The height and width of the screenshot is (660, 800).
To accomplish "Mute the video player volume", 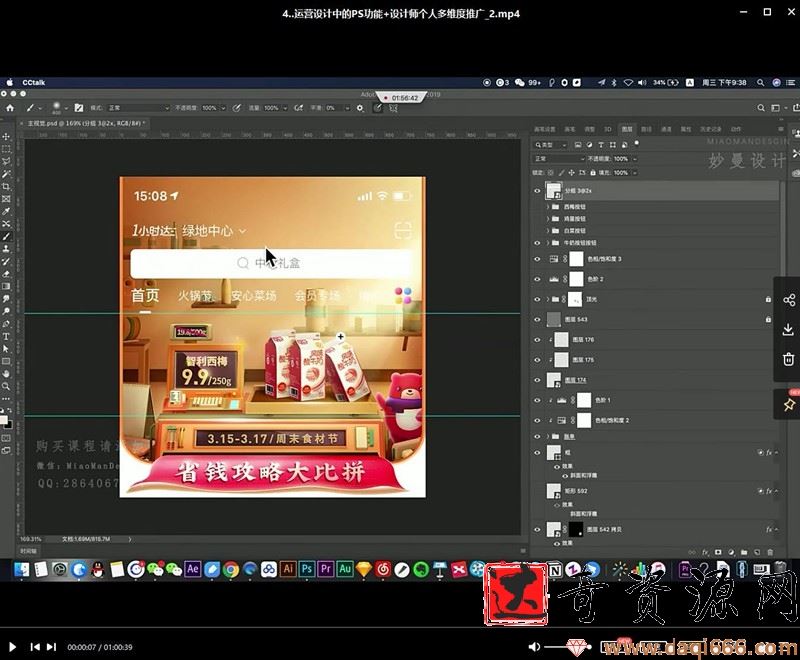I will pyautogui.click(x=534, y=647).
